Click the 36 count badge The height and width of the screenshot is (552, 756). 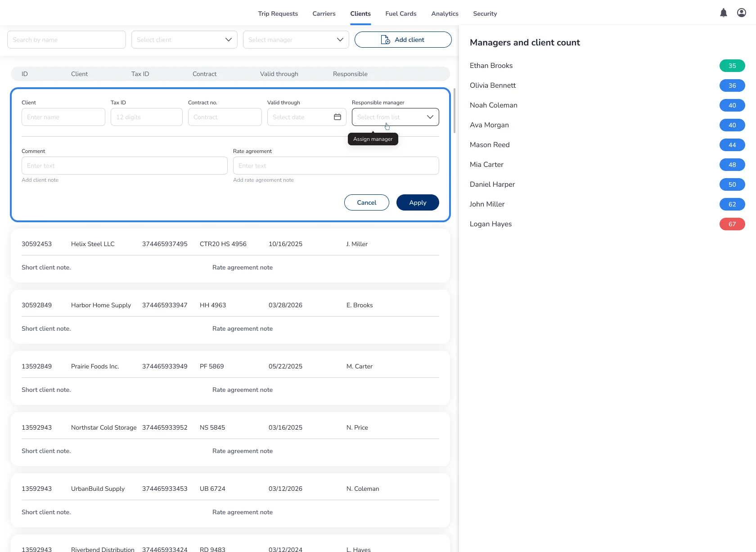coord(732,85)
